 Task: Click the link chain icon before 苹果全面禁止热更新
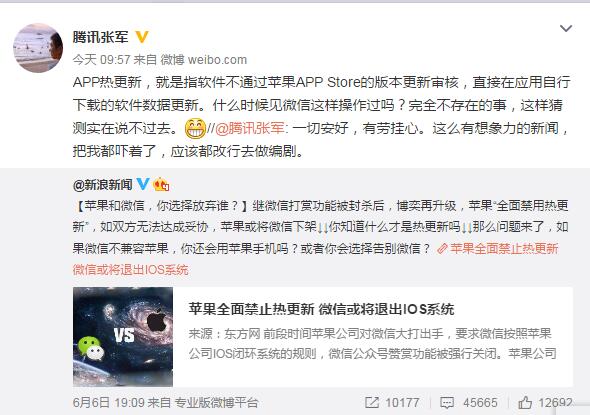click(x=442, y=249)
